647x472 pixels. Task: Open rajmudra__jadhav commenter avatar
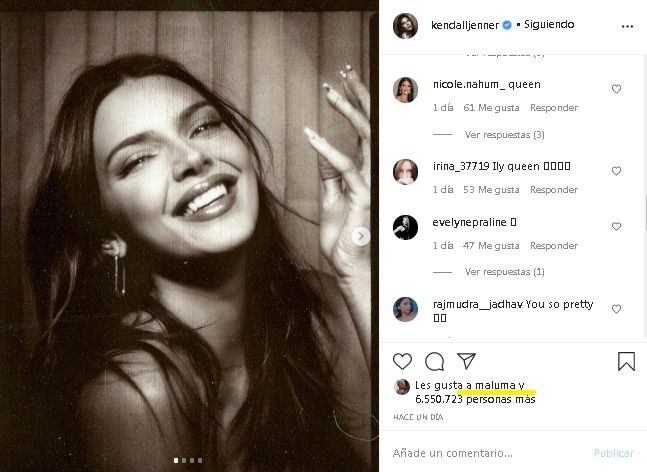point(405,309)
